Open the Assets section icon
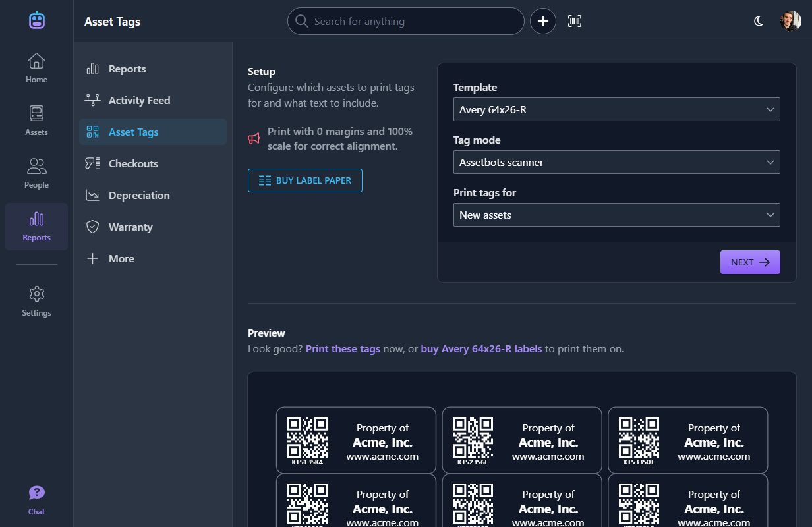 [x=36, y=113]
